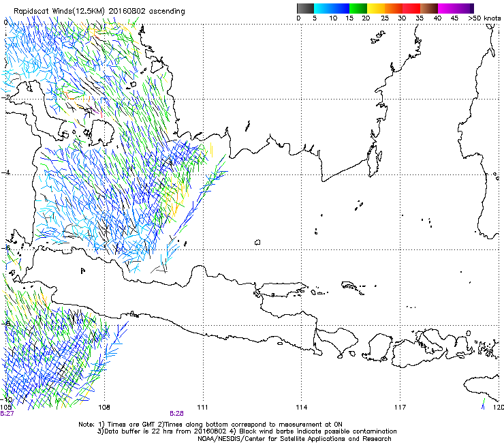
Task: Click the '8:27' purple time stamp
Action: pos(7,414)
